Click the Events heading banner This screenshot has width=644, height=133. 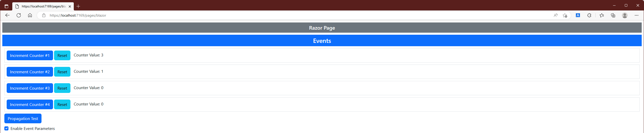point(322,41)
